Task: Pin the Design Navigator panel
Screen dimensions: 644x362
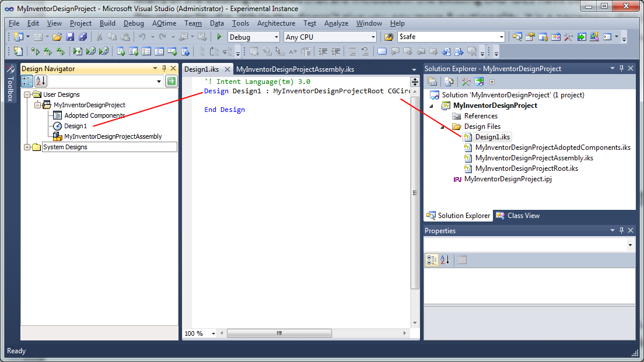Action: 164,69
